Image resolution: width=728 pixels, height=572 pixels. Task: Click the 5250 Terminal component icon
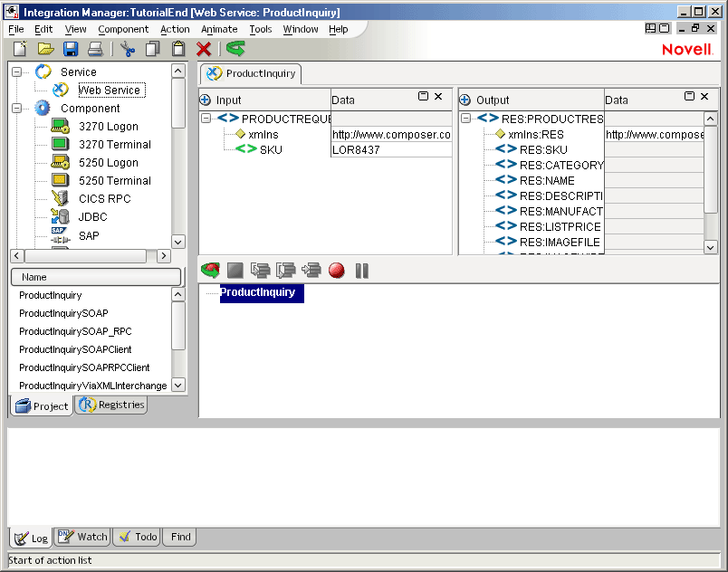(x=60, y=180)
